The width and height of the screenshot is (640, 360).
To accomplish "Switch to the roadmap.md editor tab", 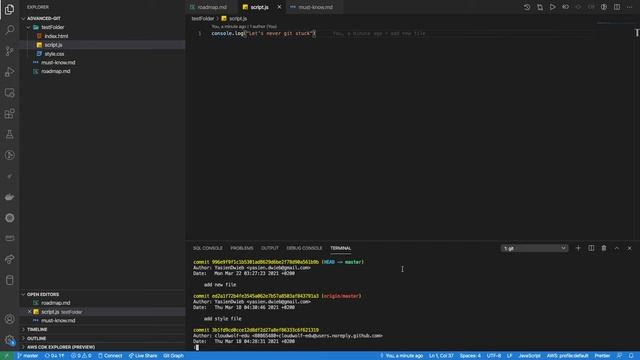I will (211, 7).
